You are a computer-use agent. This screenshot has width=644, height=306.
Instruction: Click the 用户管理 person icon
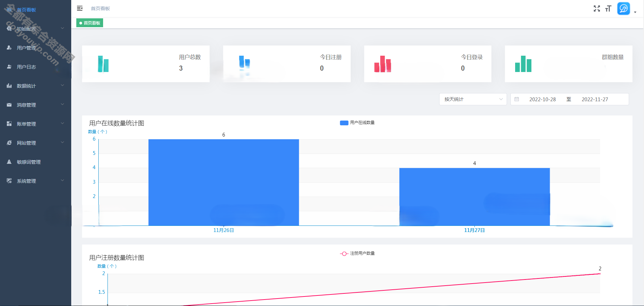(9, 48)
